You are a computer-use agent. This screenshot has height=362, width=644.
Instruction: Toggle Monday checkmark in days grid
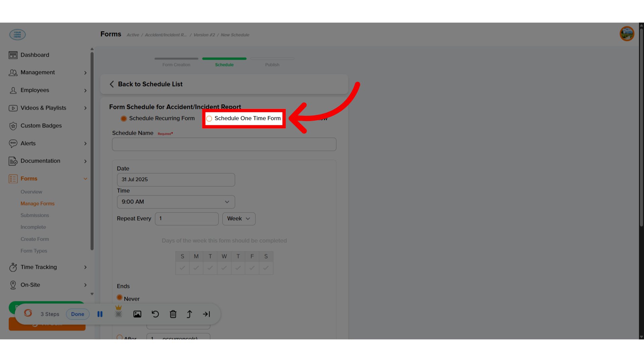click(196, 268)
